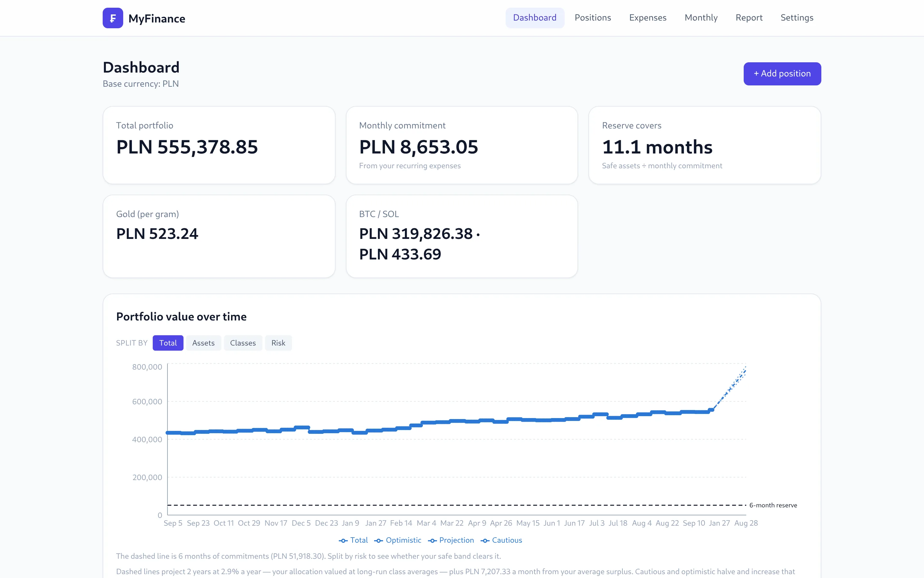Click the May 15 axis label
This screenshot has height=578, width=924.
(528, 523)
